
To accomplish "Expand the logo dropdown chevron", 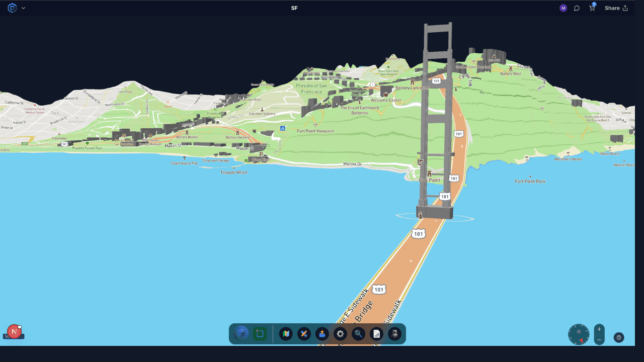I will click(x=23, y=8).
